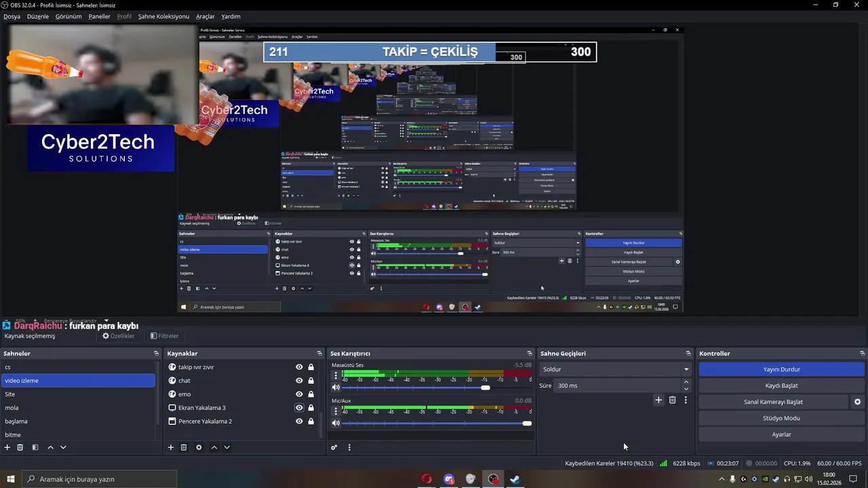Add a new source in Kaynaklar toolbar
The image size is (868, 488).
point(171,447)
